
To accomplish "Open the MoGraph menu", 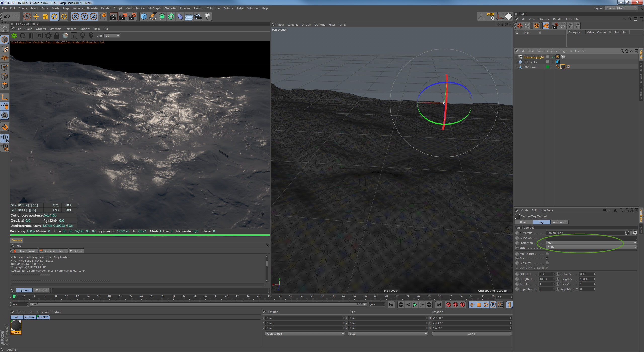I will (x=154, y=8).
